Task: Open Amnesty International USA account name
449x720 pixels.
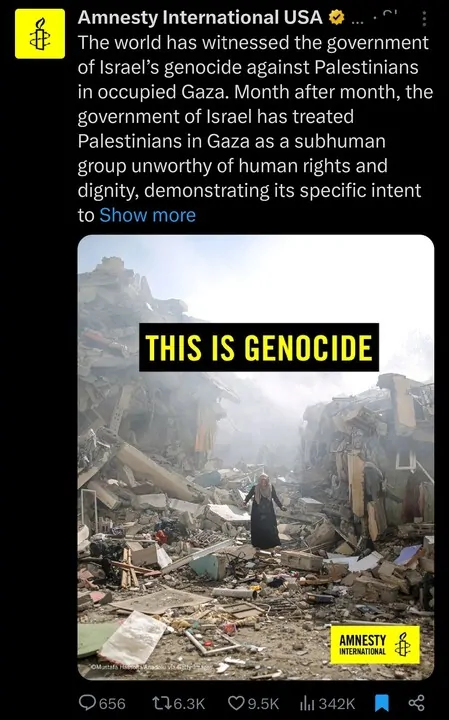Action: point(200,18)
